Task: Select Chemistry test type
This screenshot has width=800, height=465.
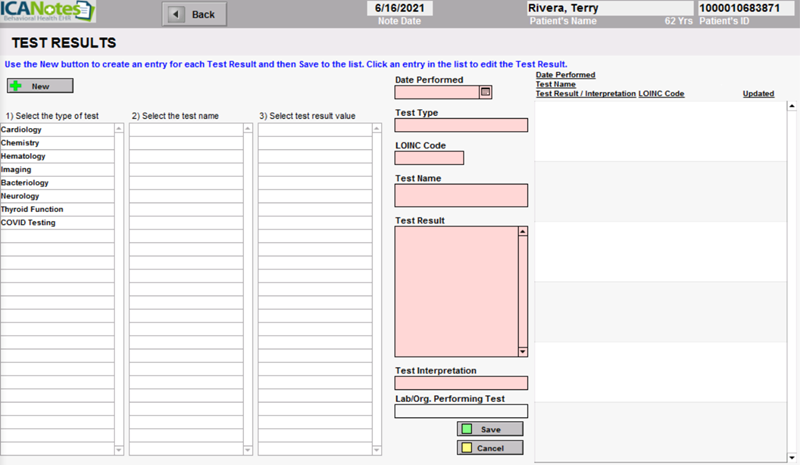Action: click(x=58, y=143)
